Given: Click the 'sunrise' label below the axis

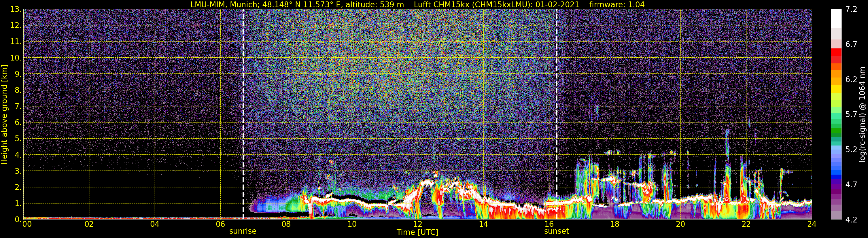Looking at the screenshot, I should 243,231.
